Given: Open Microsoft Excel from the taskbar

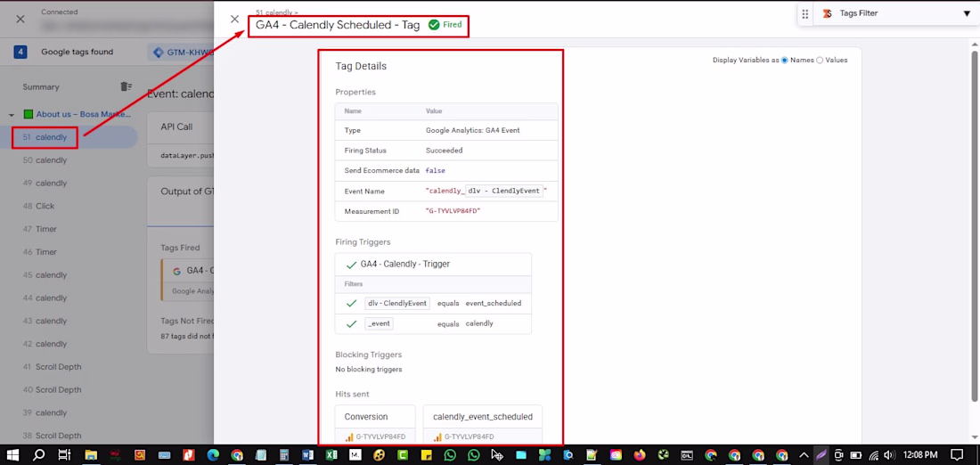Looking at the screenshot, I should click(331, 455).
